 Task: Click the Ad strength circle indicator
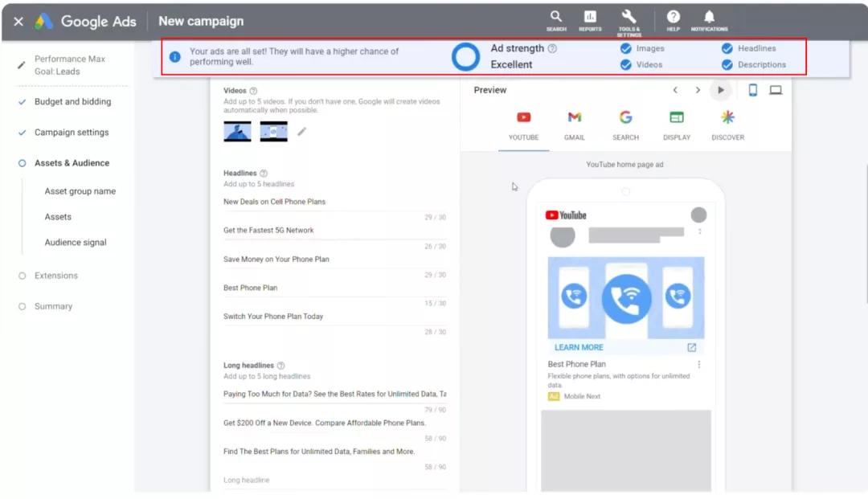[465, 56]
